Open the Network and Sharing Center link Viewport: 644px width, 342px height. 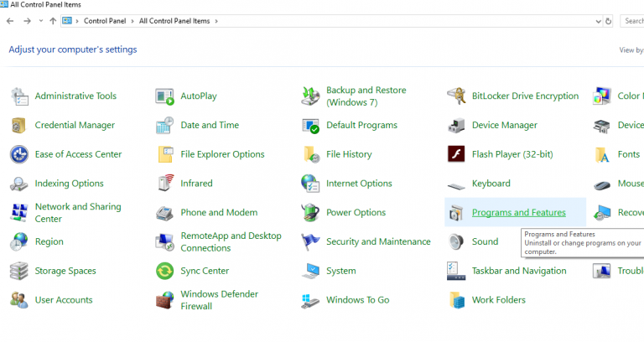[78, 213]
